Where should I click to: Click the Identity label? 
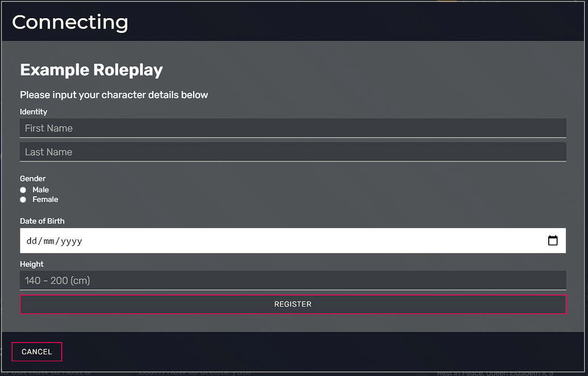click(34, 111)
